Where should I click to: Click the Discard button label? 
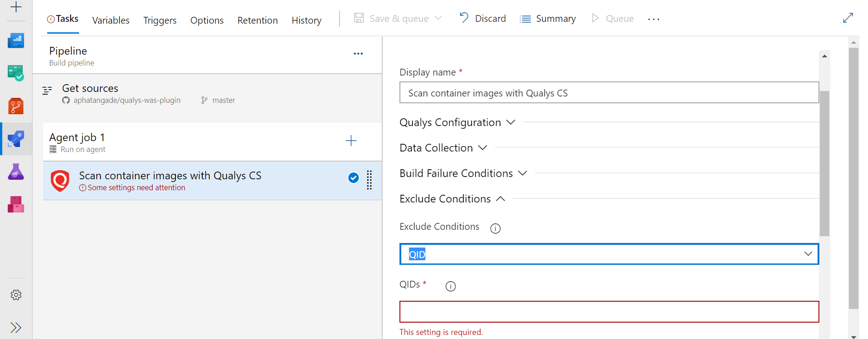click(490, 19)
